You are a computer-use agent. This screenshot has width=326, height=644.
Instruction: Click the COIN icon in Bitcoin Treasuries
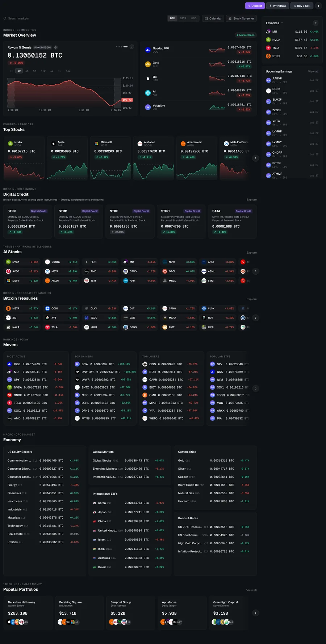click(47, 308)
